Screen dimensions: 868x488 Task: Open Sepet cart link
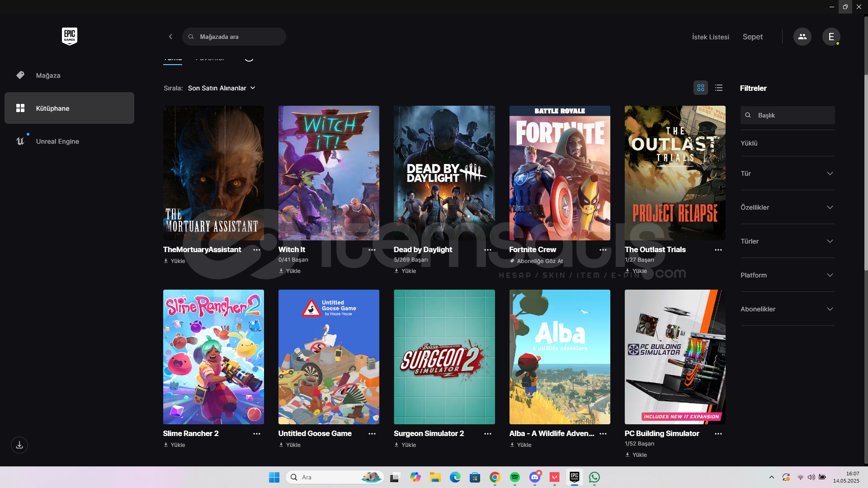(752, 37)
